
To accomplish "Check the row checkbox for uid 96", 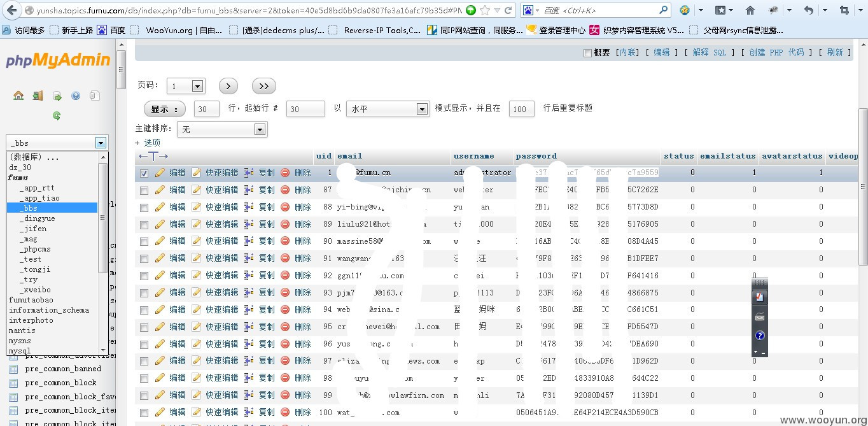I will tap(144, 344).
